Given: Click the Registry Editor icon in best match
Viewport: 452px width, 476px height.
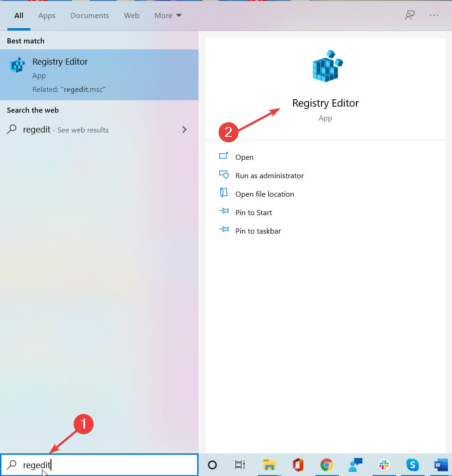Looking at the screenshot, I should coord(17,65).
